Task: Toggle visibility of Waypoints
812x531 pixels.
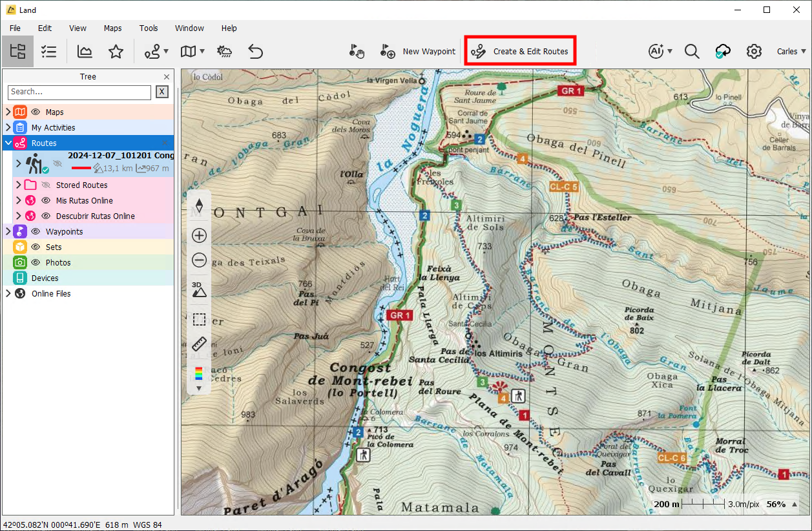Action: (x=36, y=232)
